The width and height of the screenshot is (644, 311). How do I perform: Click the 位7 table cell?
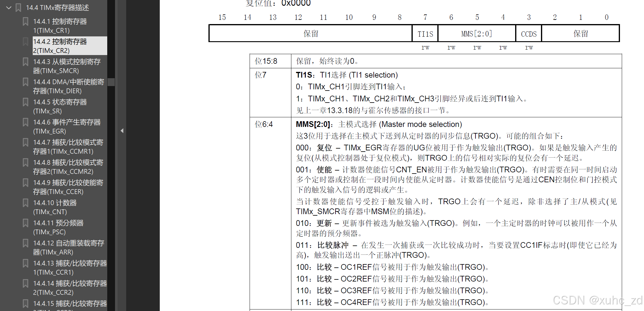[270, 93]
